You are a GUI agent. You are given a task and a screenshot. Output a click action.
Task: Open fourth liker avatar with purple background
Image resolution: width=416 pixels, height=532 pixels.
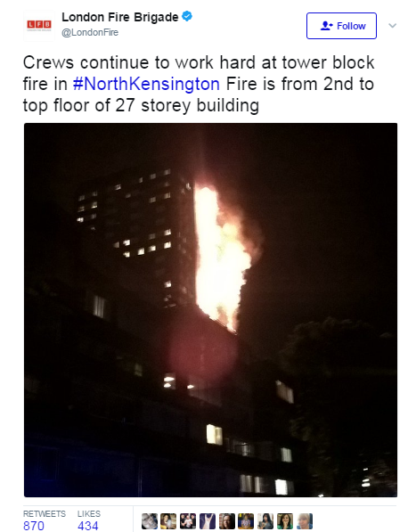click(208, 521)
